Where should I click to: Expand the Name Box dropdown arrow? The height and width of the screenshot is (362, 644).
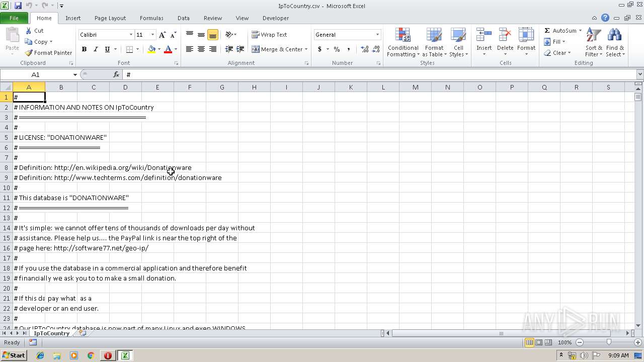75,74
